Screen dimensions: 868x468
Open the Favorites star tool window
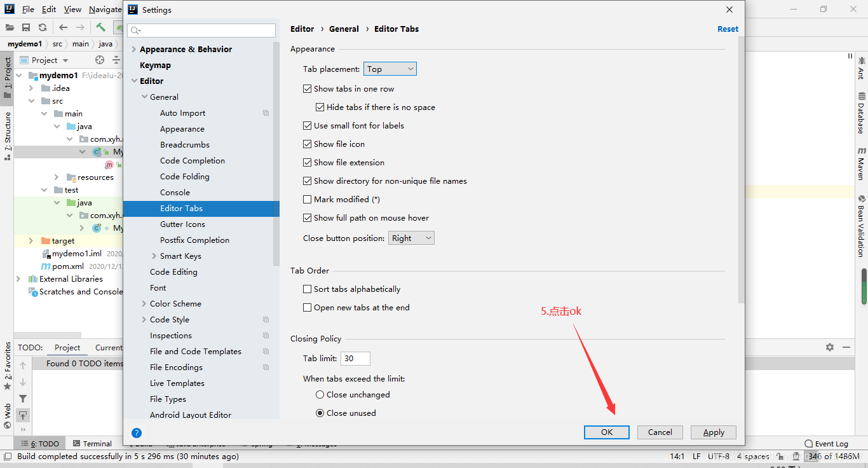(8, 366)
